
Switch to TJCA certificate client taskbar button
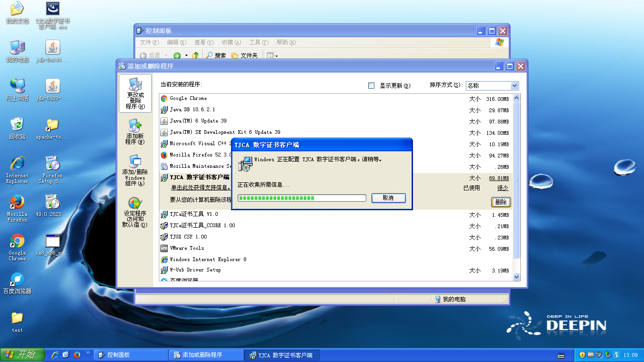pyautogui.click(x=282, y=355)
